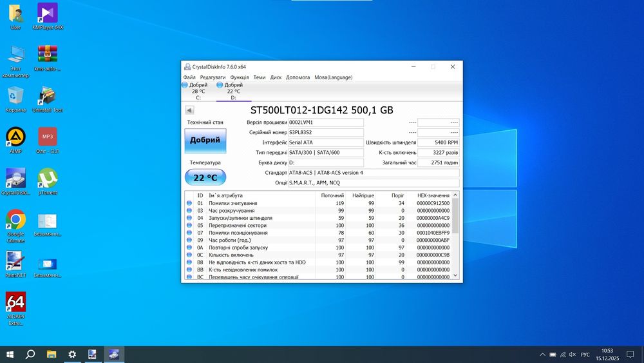Open the network tray icon
Screen dimensions: 644x363
[x=563, y=355]
